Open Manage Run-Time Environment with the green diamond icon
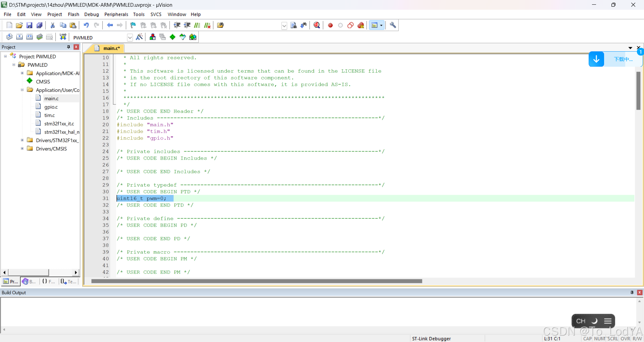 (x=173, y=37)
